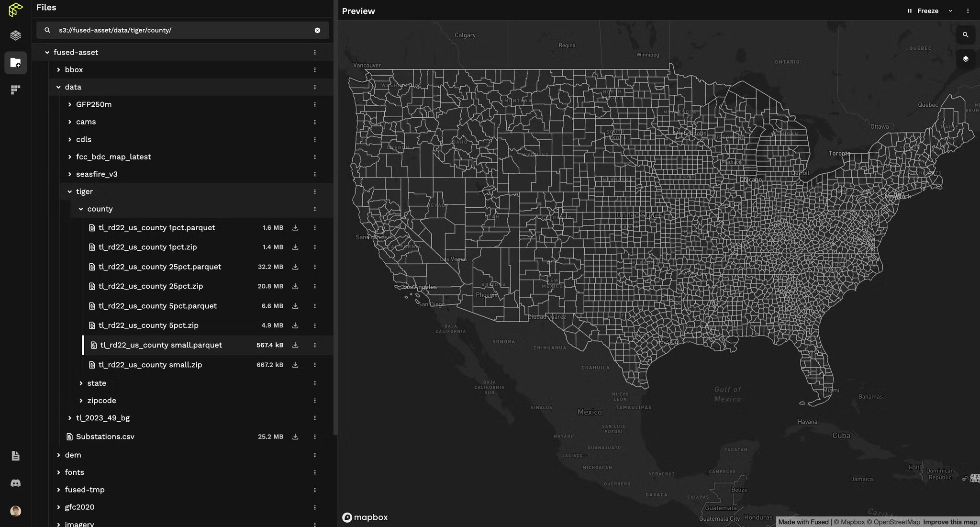Screen dimensions: 980x527
Task: Click the Improve this map link
Action: [949, 522]
